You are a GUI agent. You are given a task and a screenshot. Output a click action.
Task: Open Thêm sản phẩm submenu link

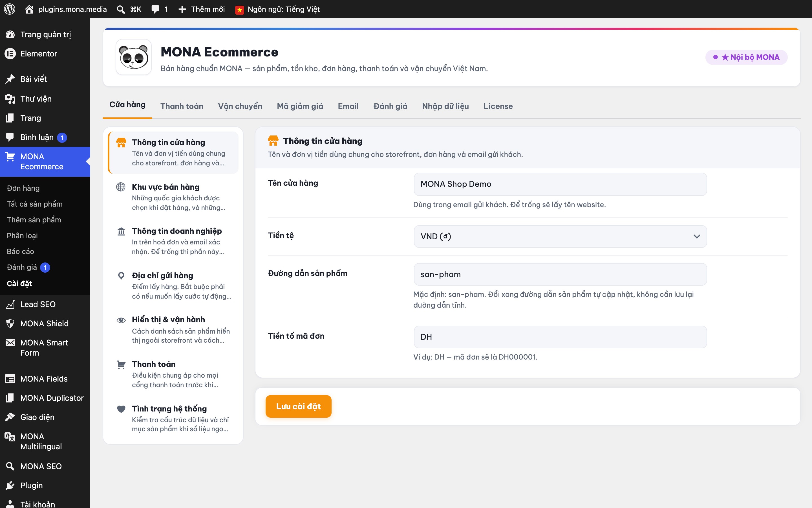34,220
